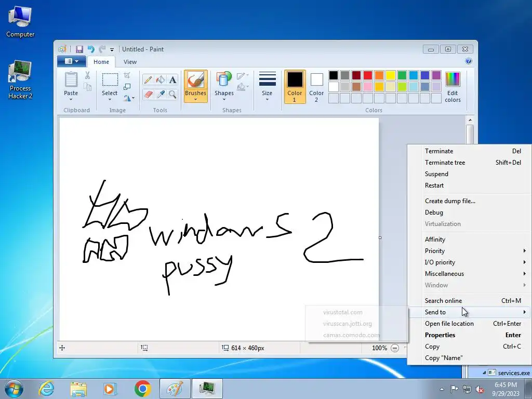Screen dimensions: 532x399
Task: Click the zoom out minus button
Action: [395, 348]
